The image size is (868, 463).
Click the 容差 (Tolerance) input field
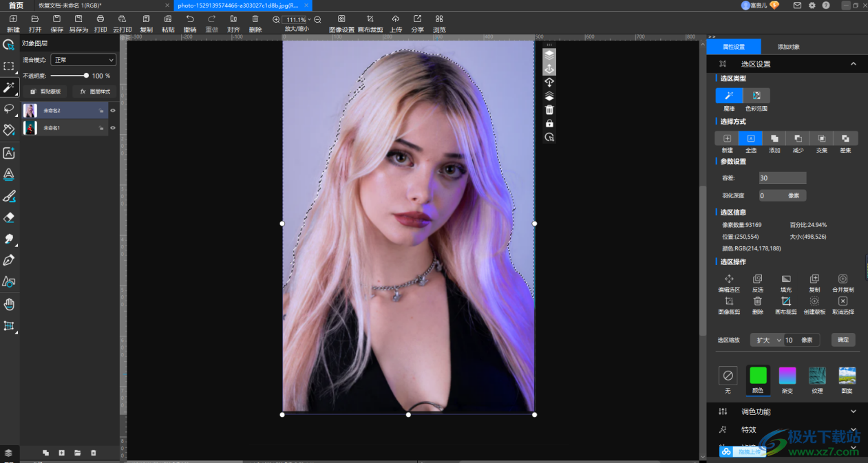point(782,178)
